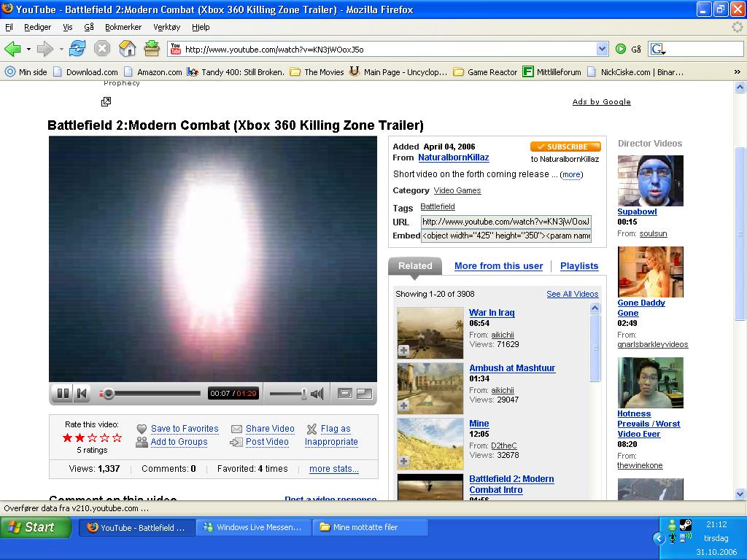Open the Fil menu
Viewport: 747px width, 560px height.
tap(9, 27)
